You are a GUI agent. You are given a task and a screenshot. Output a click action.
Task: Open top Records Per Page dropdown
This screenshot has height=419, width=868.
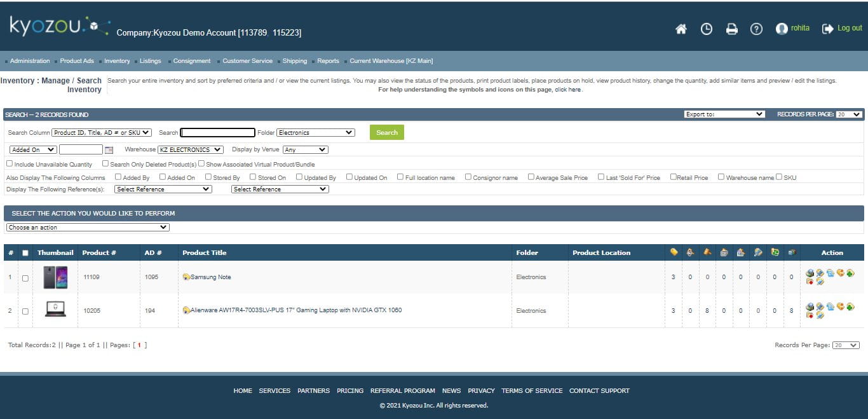coord(849,114)
